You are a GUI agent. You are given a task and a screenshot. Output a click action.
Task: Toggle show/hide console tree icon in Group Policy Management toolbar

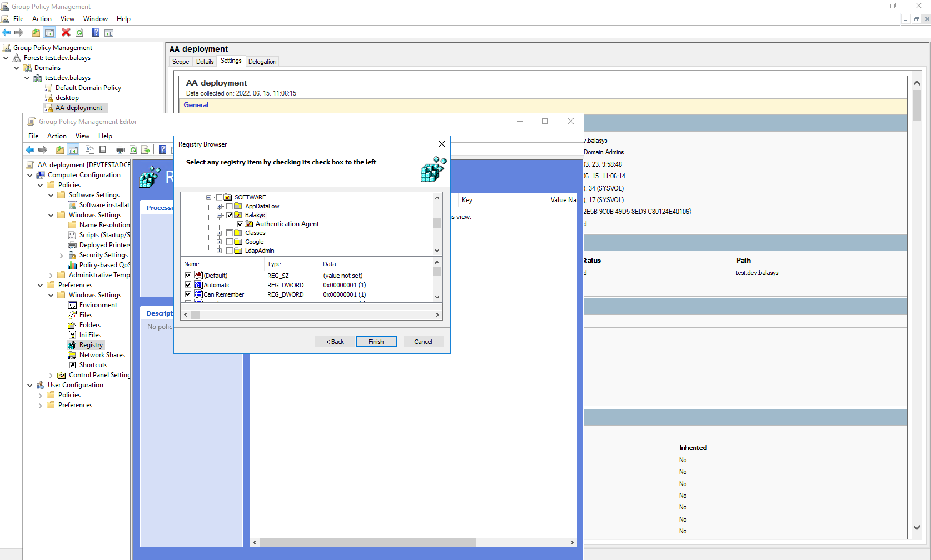[49, 32]
